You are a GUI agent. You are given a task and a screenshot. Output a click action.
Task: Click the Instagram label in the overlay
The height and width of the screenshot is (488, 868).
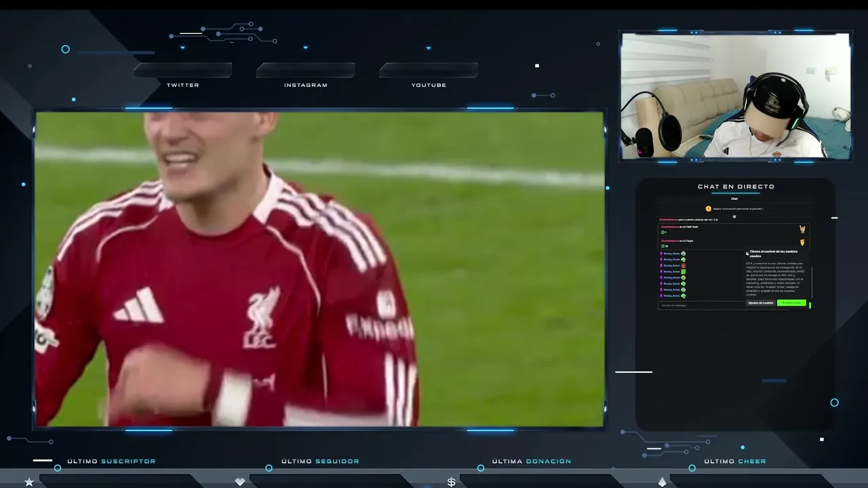[306, 85]
